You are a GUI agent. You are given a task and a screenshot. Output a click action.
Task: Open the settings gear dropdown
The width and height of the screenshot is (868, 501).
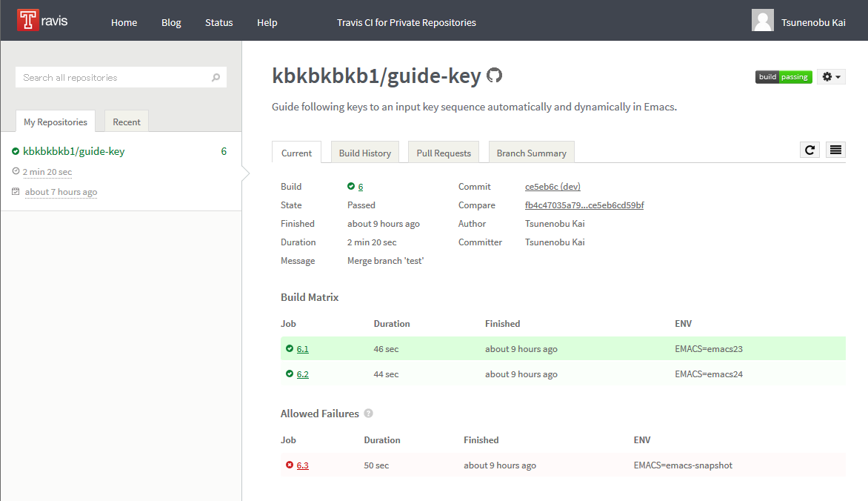pyautogui.click(x=831, y=77)
